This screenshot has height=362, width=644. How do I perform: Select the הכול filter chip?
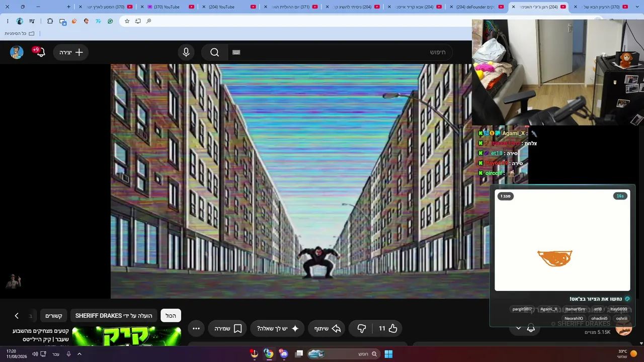point(171,316)
